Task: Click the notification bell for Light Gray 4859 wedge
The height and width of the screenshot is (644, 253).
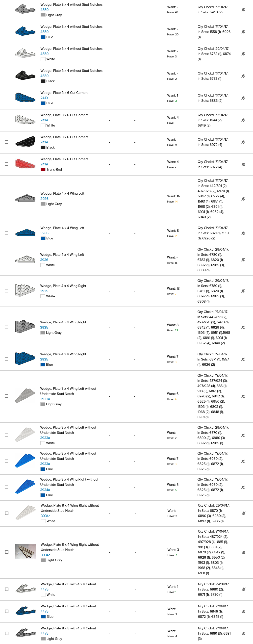Action: pos(243,10)
